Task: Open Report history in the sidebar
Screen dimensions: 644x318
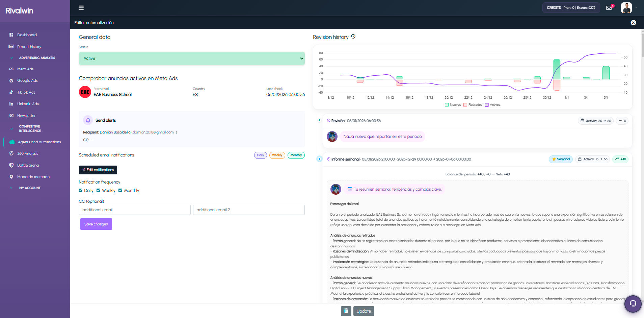Action: (x=29, y=47)
